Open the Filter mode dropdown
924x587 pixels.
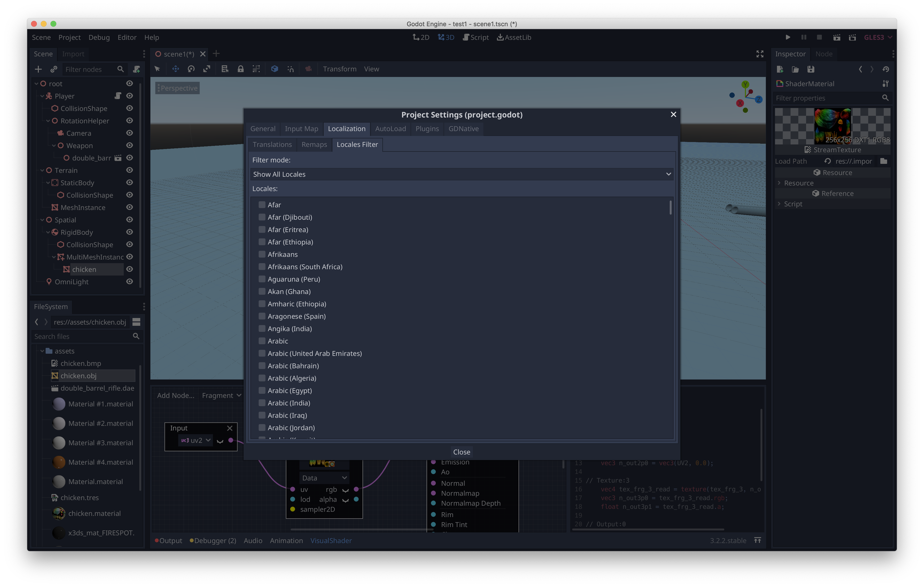(462, 174)
